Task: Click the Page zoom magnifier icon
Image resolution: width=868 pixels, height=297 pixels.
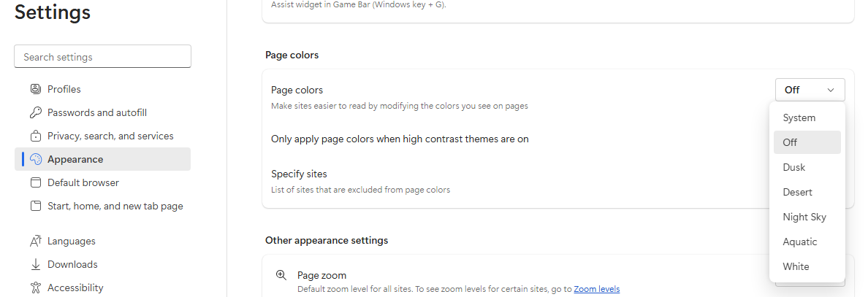Action: [281, 275]
